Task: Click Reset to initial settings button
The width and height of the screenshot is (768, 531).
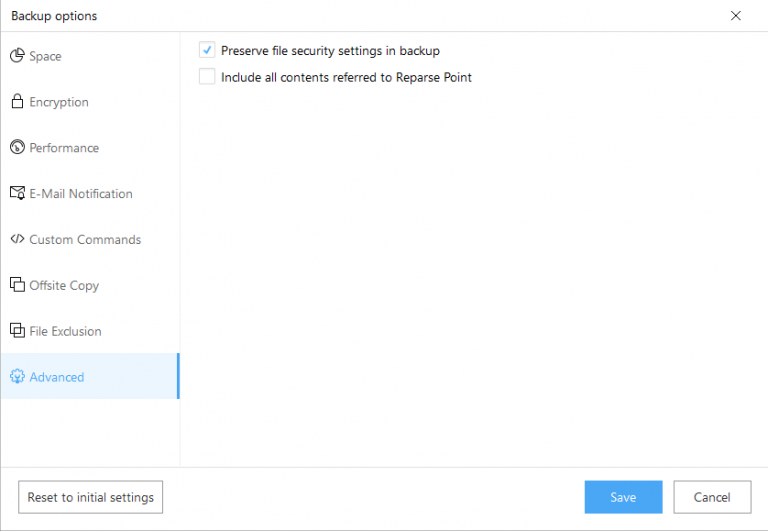Action: (90, 497)
